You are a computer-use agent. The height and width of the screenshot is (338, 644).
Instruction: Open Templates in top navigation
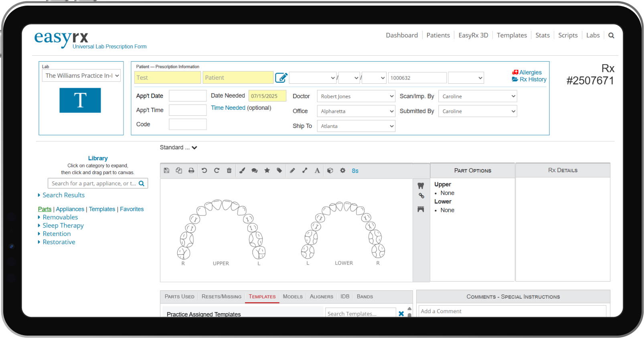pos(512,35)
